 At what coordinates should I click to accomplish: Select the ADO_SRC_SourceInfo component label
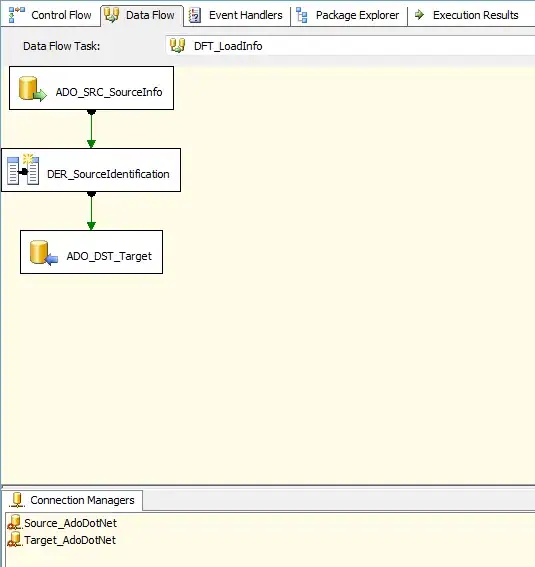point(109,92)
